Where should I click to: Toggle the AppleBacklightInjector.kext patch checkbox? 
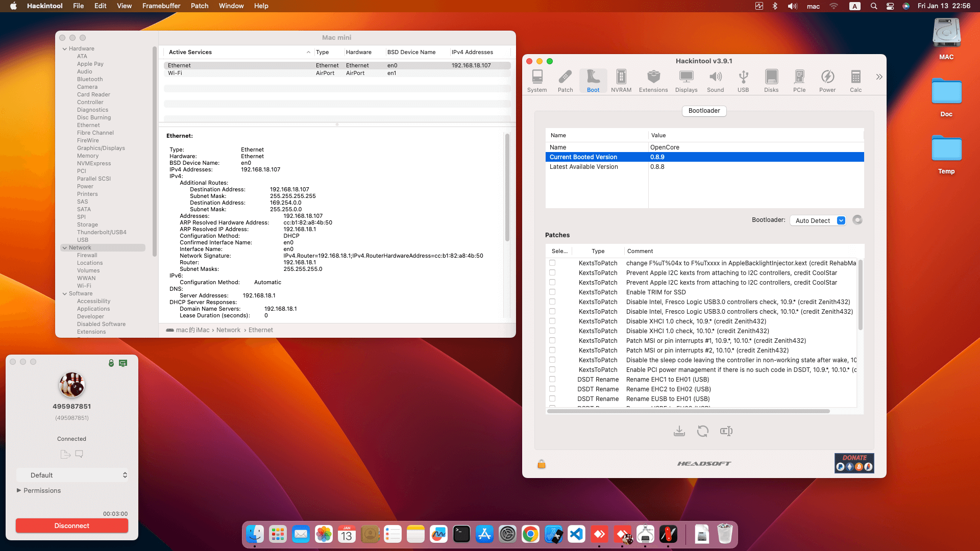[x=553, y=263]
